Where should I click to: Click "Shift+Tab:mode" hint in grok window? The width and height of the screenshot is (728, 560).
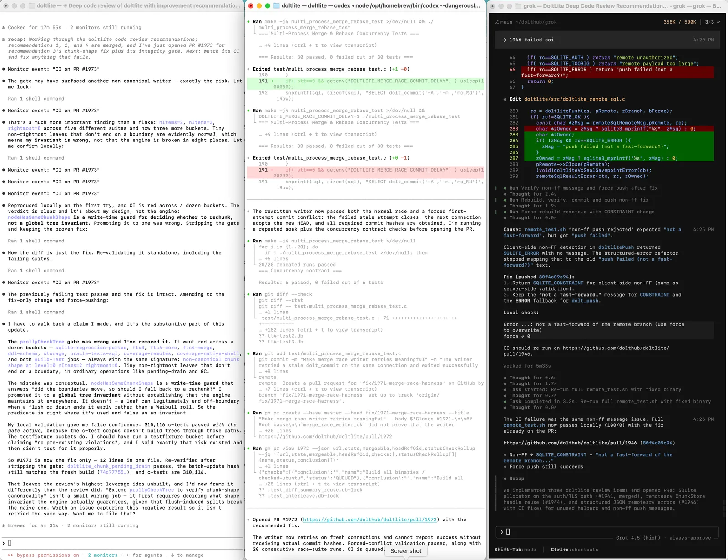(515, 550)
